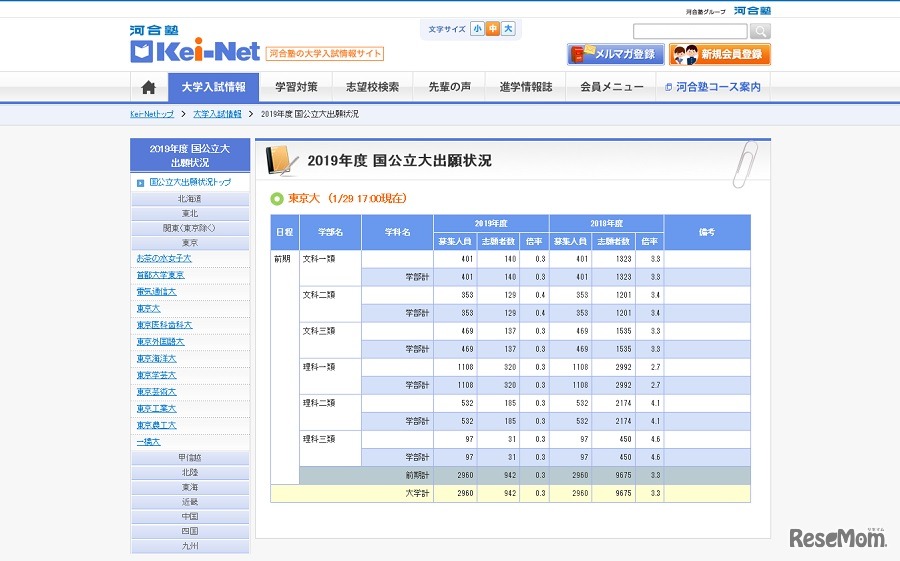Open the 大学入試情報 tab
Image resolution: width=900 pixels, height=561 pixels.
tap(214, 87)
